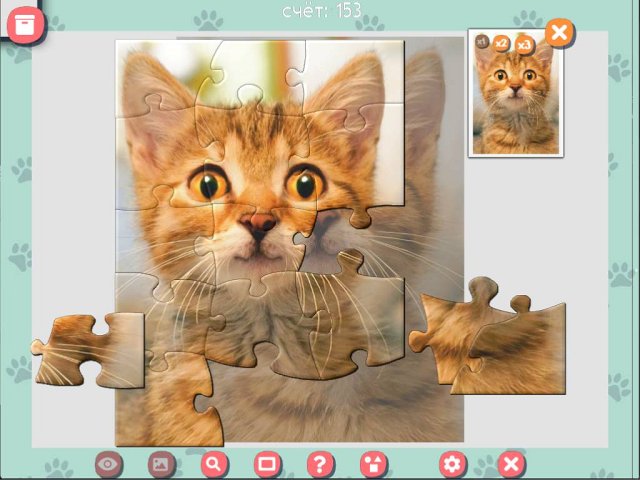Click the magnifier zoom button
Viewport: 640px width, 480px height.
coord(214,464)
